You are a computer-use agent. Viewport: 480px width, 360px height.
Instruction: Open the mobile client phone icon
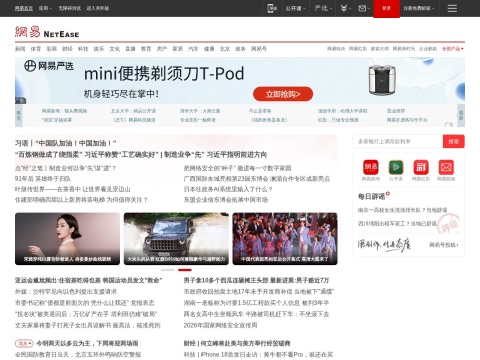[x=272, y=8]
